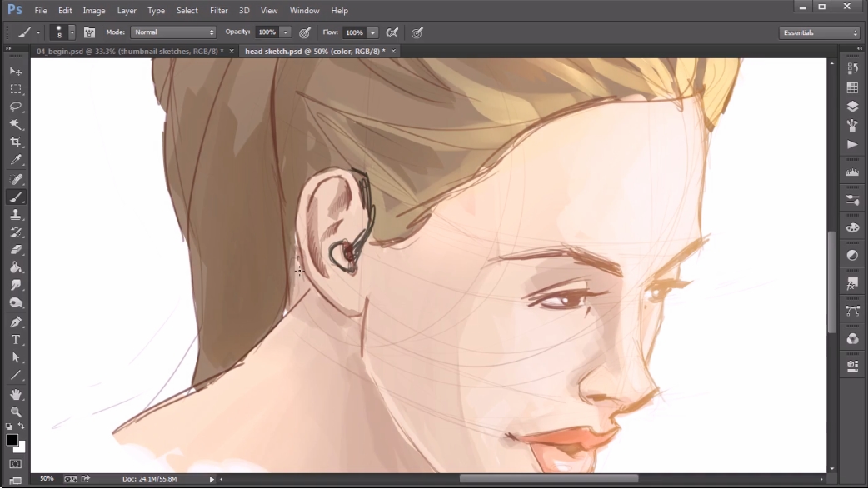
Task: Open the Layers panel icon
Action: tap(852, 107)
